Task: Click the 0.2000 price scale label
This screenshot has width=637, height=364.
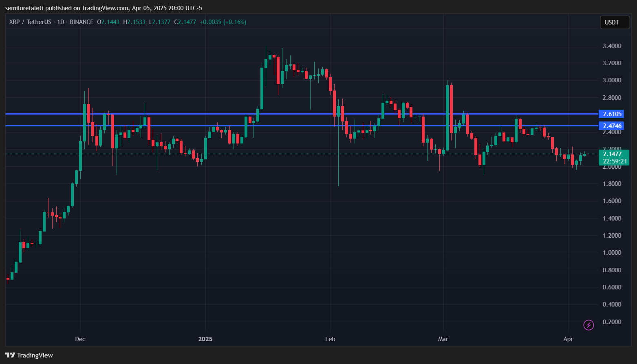Action: [x=612, y=322]
